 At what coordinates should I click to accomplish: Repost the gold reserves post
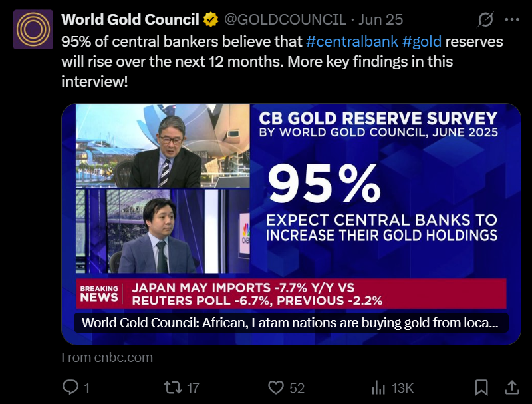coord(173,387)
